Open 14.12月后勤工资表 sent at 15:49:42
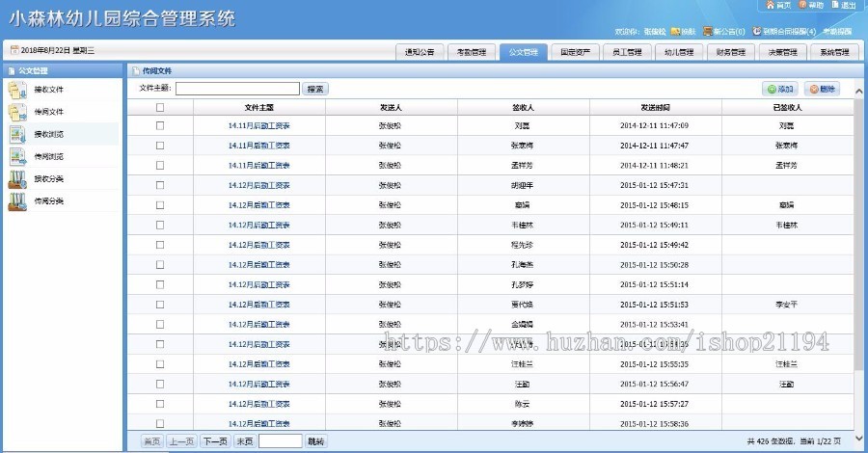This screenshot has height=453, width=868. click(259, 245)
